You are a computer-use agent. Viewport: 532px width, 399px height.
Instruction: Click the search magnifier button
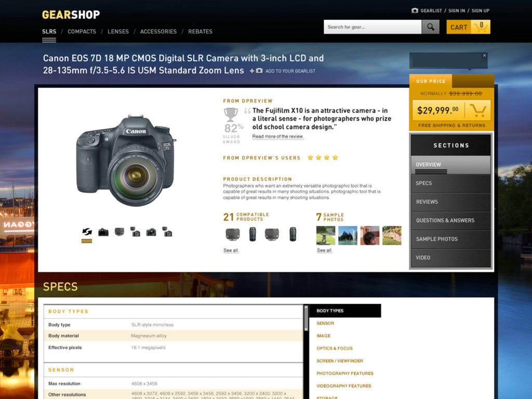[x=430, y=27]
